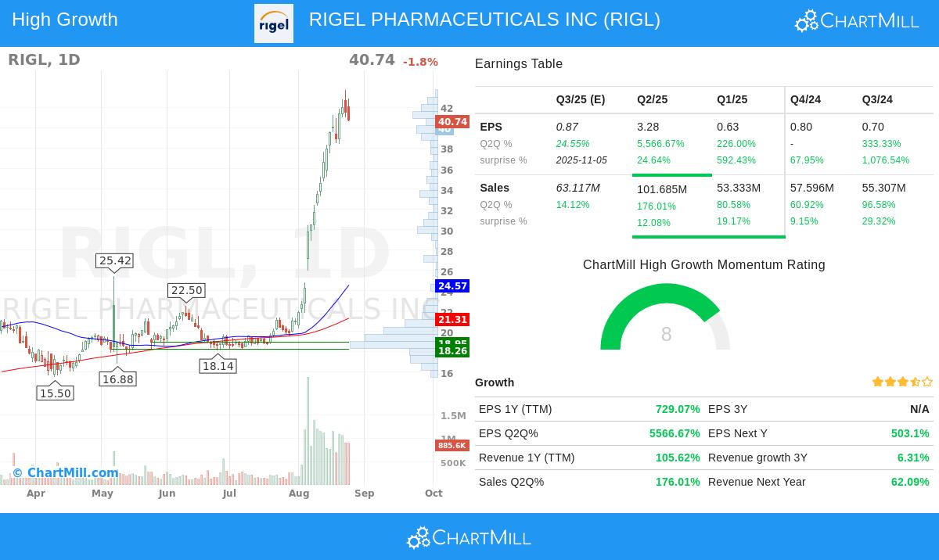
Task: Click the Q4/24 column header
Action: [x=806, y=99]
